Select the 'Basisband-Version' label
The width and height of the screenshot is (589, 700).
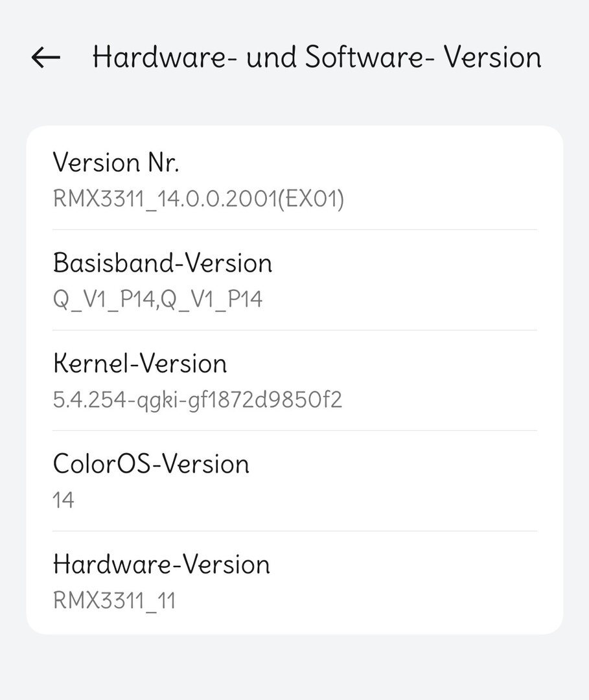click(x=162, y=262)
